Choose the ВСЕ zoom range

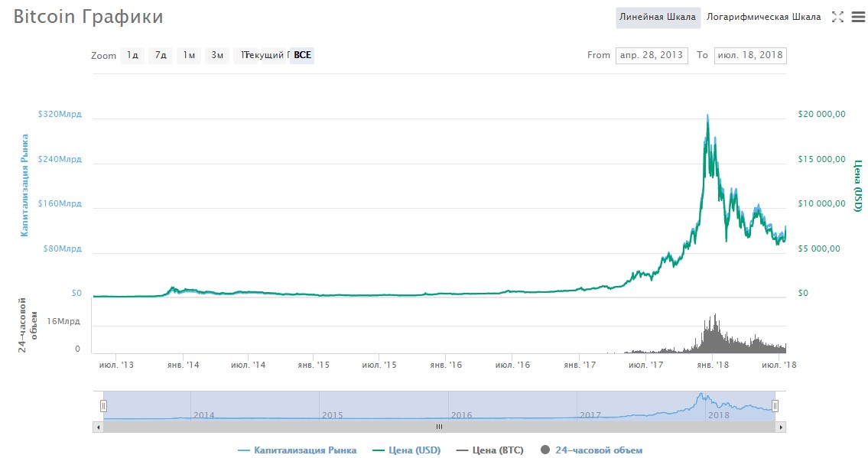[303, 55]
